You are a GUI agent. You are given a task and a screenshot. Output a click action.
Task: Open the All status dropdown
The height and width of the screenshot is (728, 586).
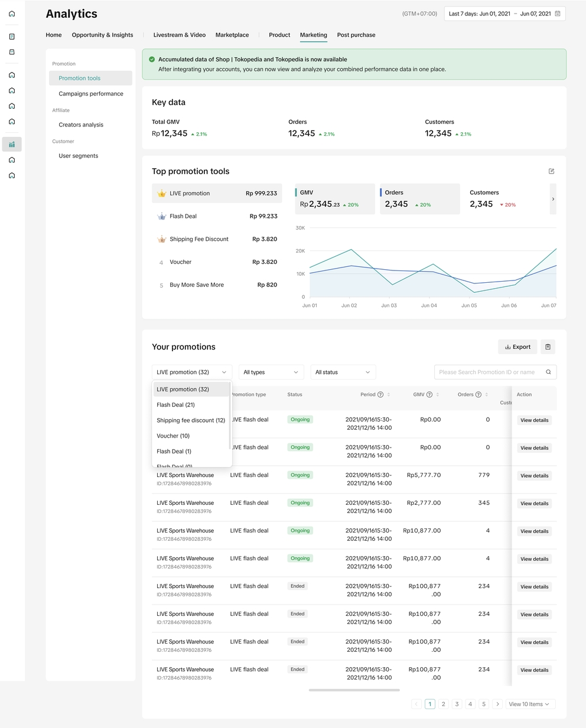click(x=343, y=372)
